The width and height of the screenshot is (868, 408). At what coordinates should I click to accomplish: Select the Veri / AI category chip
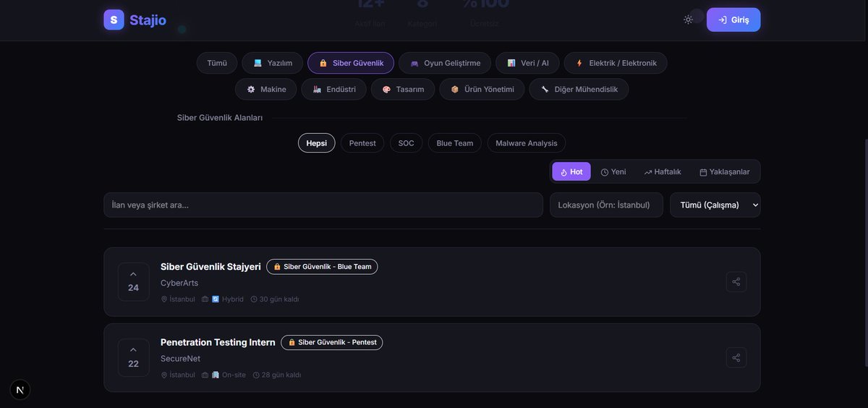point(527,63)
